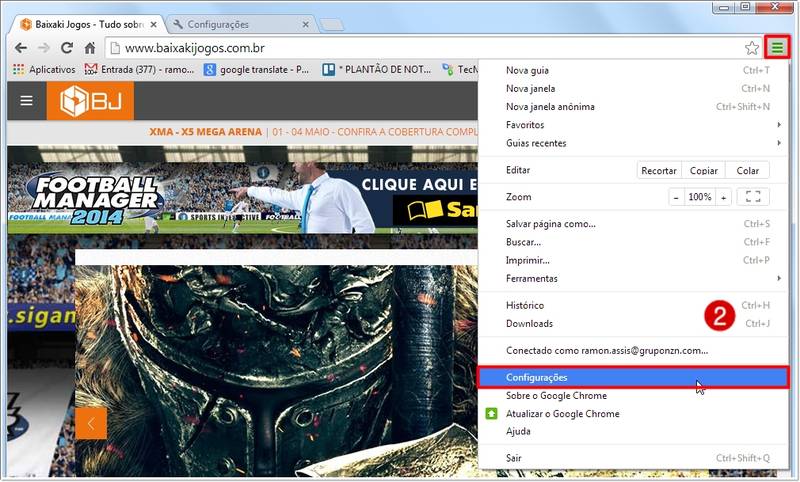The height and width of the screenshot is (482, 800).
Task: Select Salvar página como...
Action: click(x=633, y=224)
